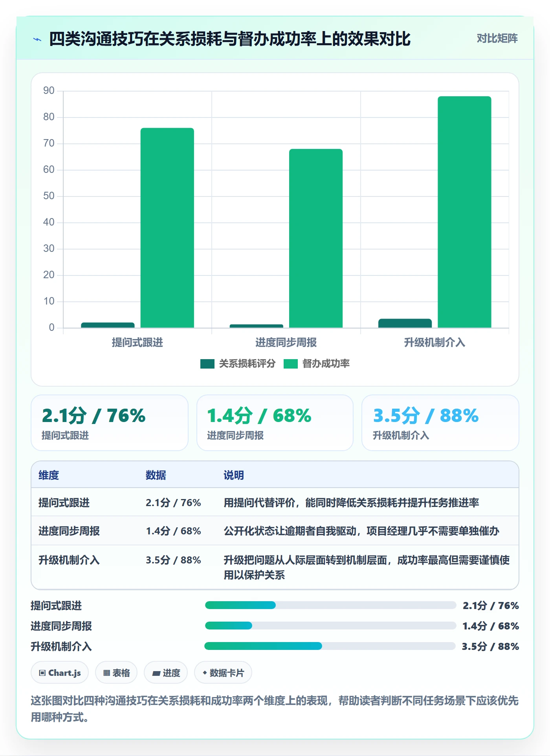Click the 升级机制介入 progress bar
Viewport: 550px width, 756px height.
pos(330,646)
